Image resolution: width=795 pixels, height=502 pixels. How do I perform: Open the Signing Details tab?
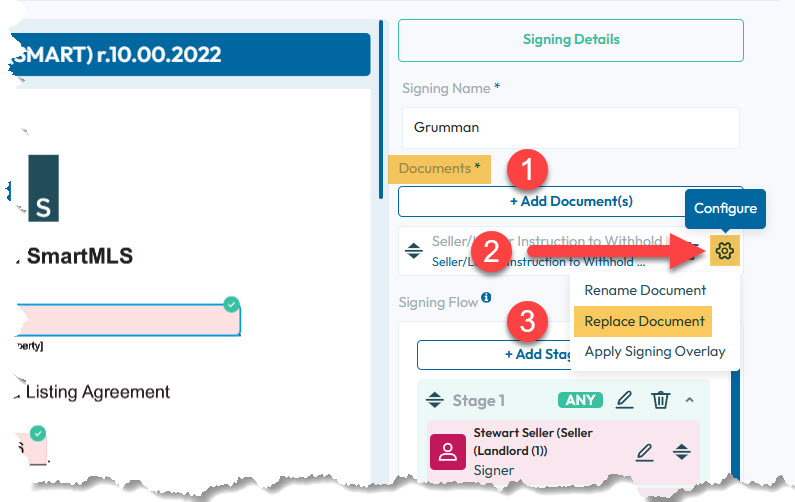[x=570, y=40]
